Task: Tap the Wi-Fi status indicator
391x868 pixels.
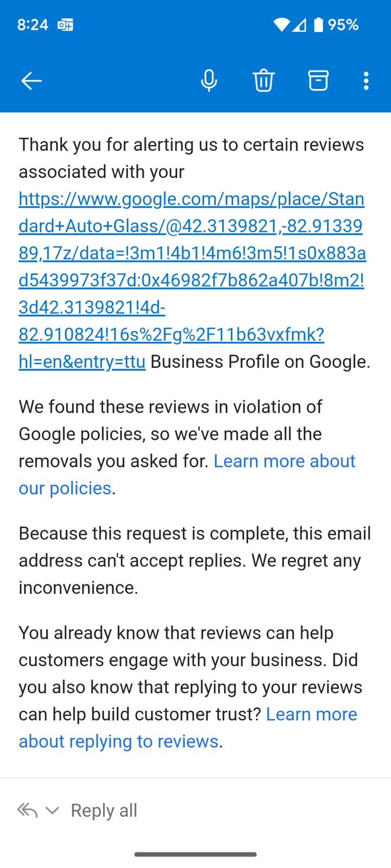Action: coord(281,24)
